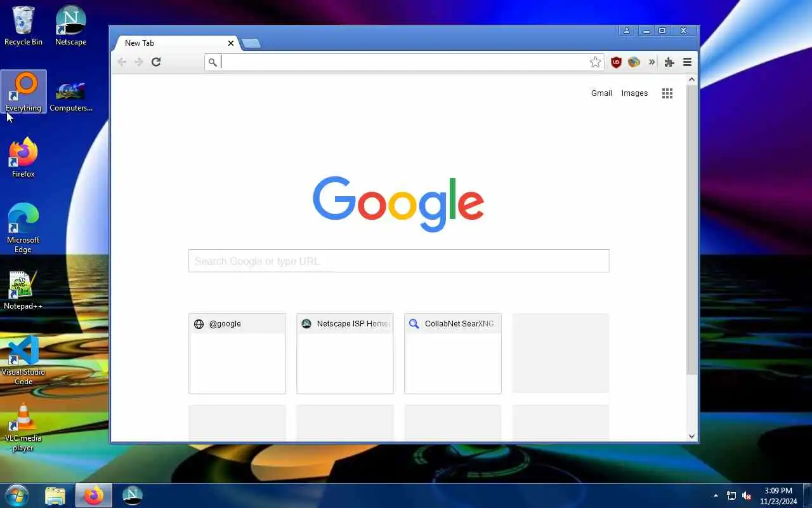Click the Show desktop strip

coord(807,495)
